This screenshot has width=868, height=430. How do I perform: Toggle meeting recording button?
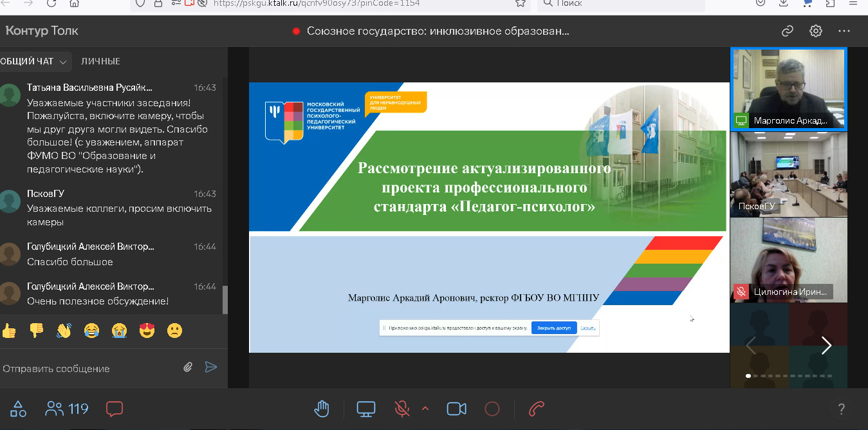[x=492, y=409]
